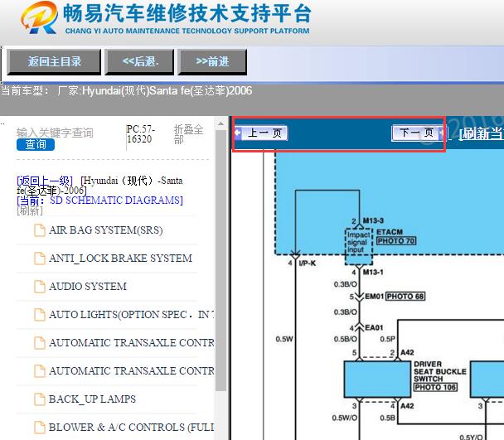Open BLOWER & A/C CONTROLS entry
This screenshot has width=504, height=440.
(x=131, y=427)
